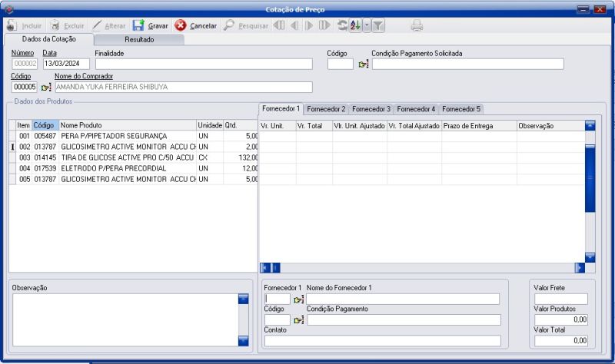Click the Valor Frete input field
Viewport: 615px width, 364px height.
click(560, 299)
